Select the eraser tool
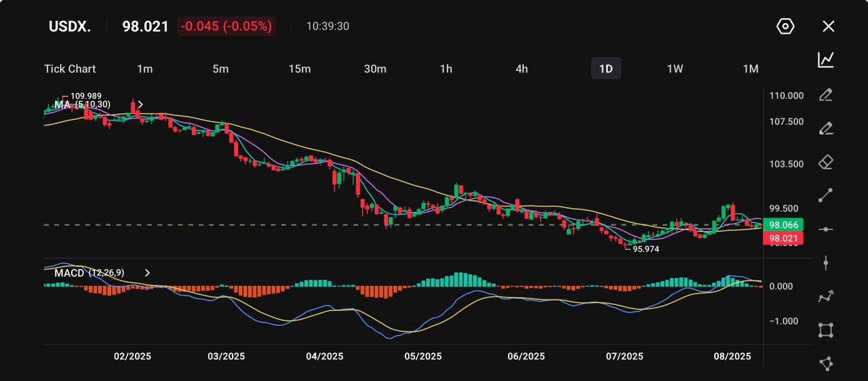Screen dimensions: 868x381 point(825,162)
